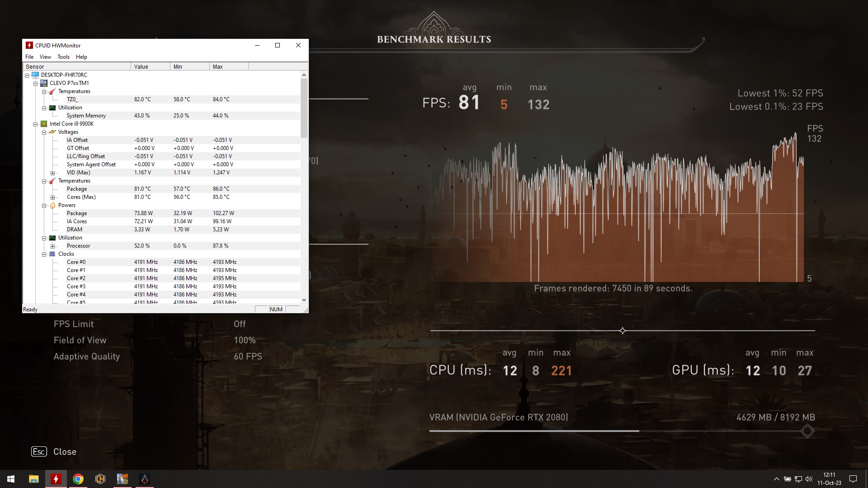The image size is (868, 488).
Task: Collapse the Powers section
Action: 44,206
